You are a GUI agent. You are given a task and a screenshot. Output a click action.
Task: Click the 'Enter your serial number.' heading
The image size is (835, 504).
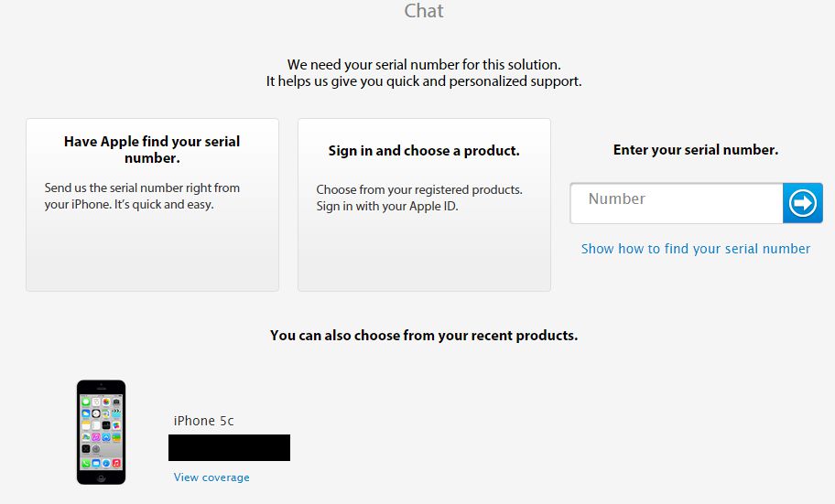(696, 149)
